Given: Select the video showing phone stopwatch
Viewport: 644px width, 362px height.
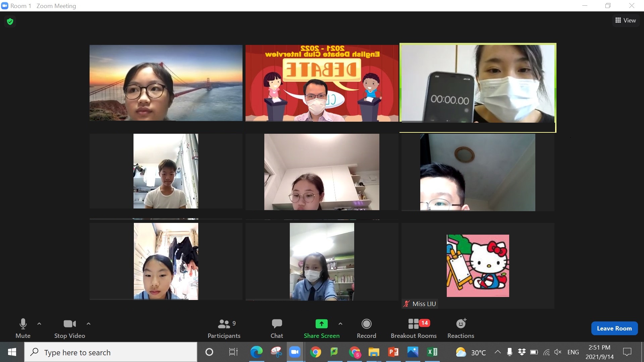Looking at the screenshot, I should click(x=478, y=83).
